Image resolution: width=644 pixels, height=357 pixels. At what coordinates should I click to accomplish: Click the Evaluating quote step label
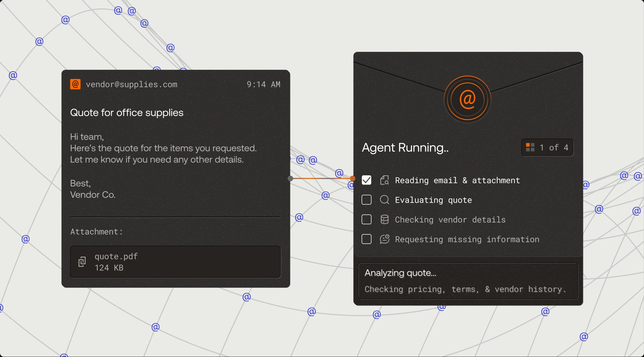tap(433, 200)
